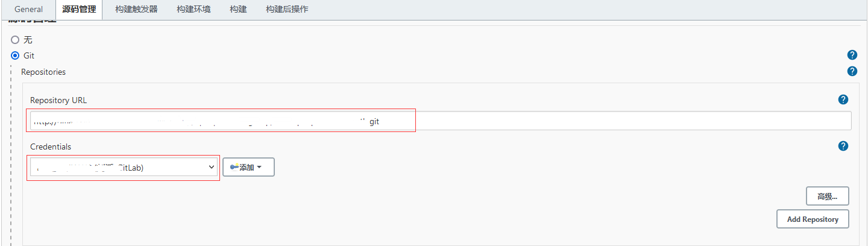Switch to the General tab

[28, 10]
